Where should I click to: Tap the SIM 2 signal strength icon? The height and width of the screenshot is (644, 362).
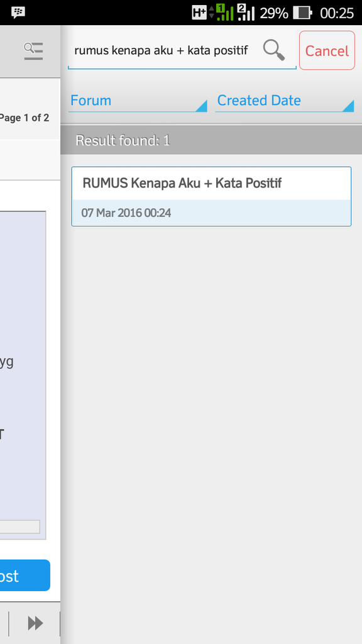(246, 13)
